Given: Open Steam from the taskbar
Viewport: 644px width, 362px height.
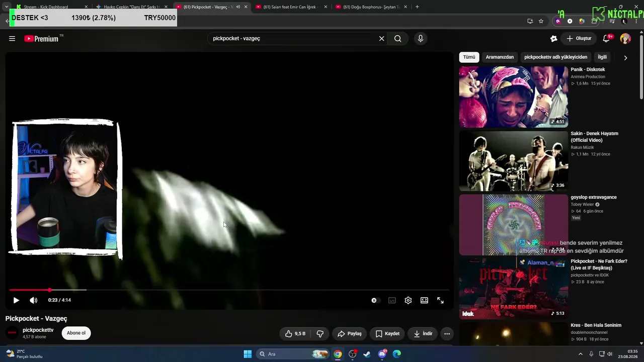Looking at the screenshot, I should (x=367, y=354).
